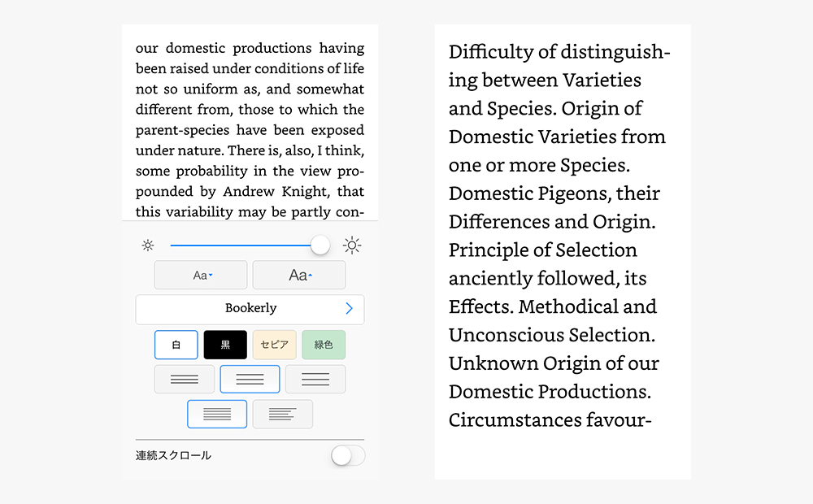The height and width of the screenshot is (504, 813).
Task: Choose the narrow line spacing option
Action: (184, 379)
